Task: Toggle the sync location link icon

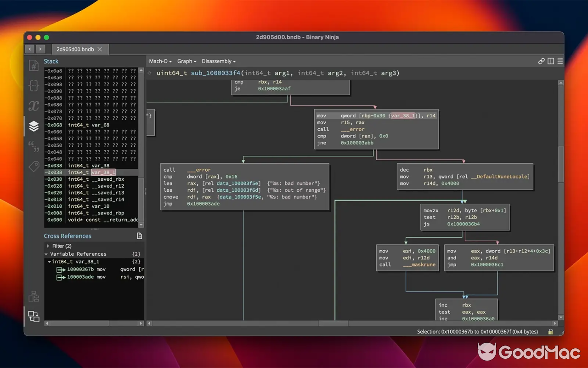Action: click(x=541, y=61)
